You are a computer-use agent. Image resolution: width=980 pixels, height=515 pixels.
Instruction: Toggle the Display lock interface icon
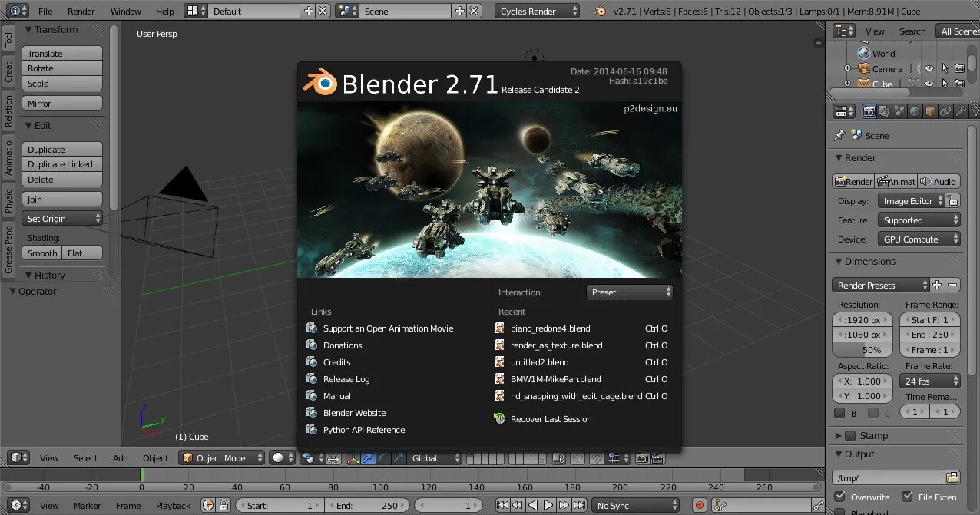click(x=952, y=201)
